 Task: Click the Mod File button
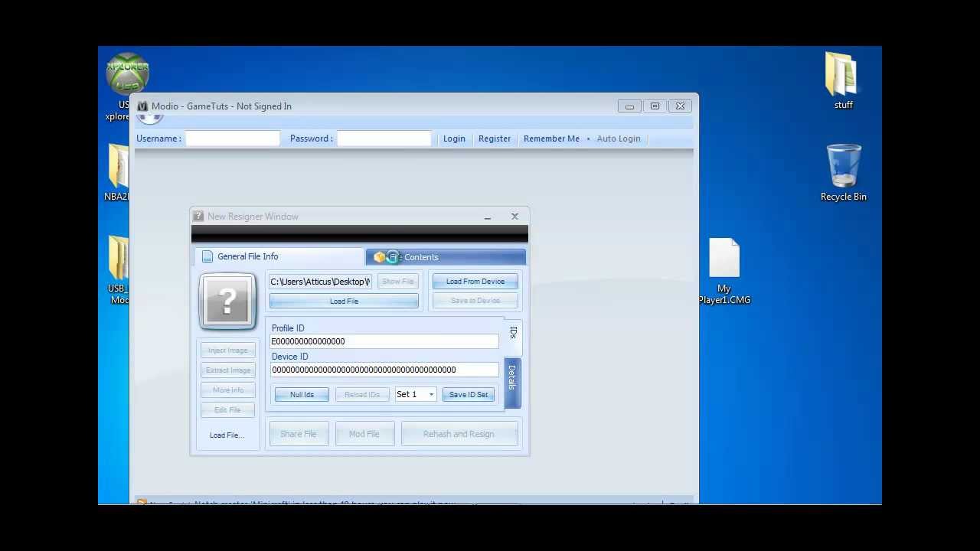[x=364, y=434]
